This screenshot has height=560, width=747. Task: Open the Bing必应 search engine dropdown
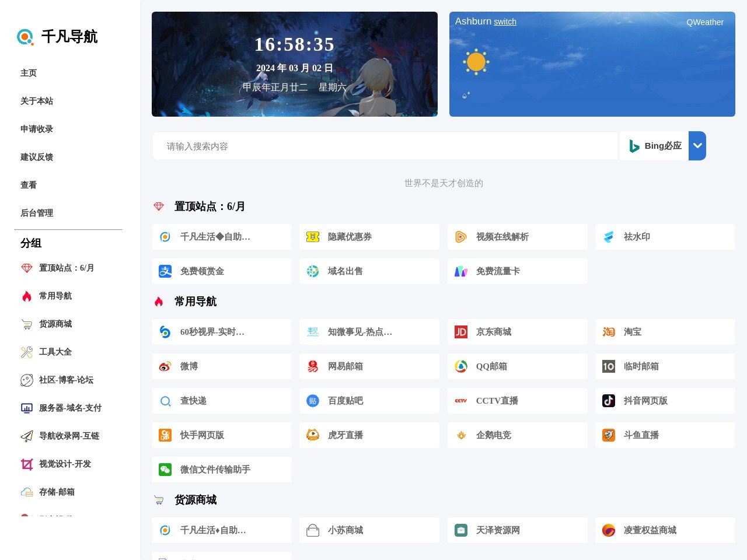tap(697, 146)
